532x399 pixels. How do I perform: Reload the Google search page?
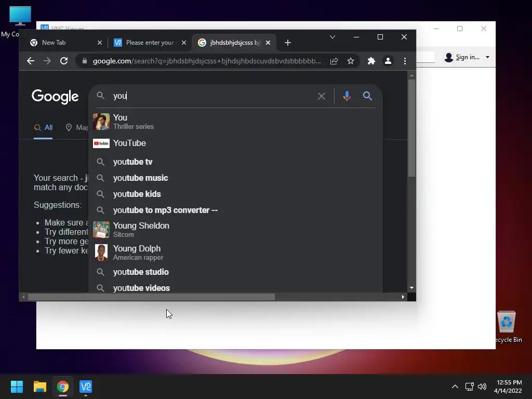pos(64,61)
